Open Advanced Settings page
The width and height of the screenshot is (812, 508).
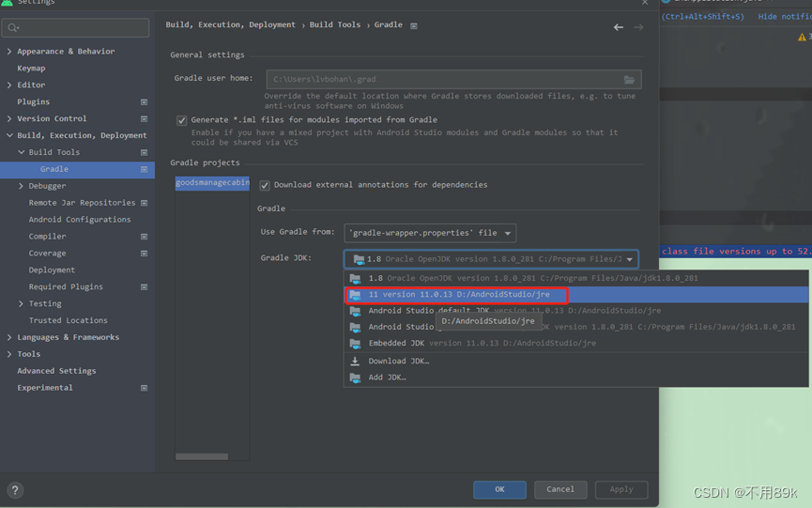click(56, 371)
